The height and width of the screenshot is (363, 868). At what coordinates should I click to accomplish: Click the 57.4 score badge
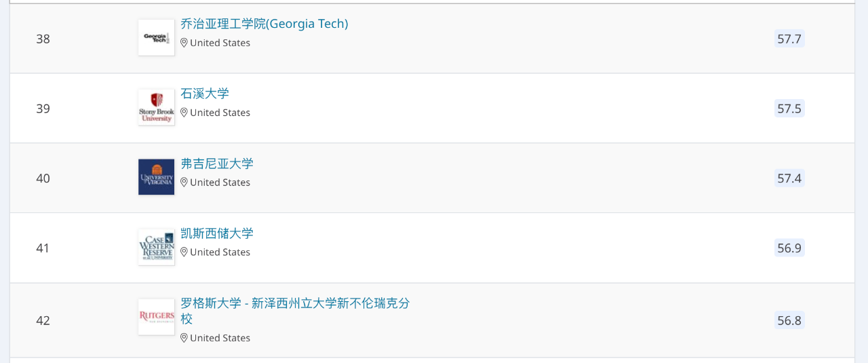789,178
